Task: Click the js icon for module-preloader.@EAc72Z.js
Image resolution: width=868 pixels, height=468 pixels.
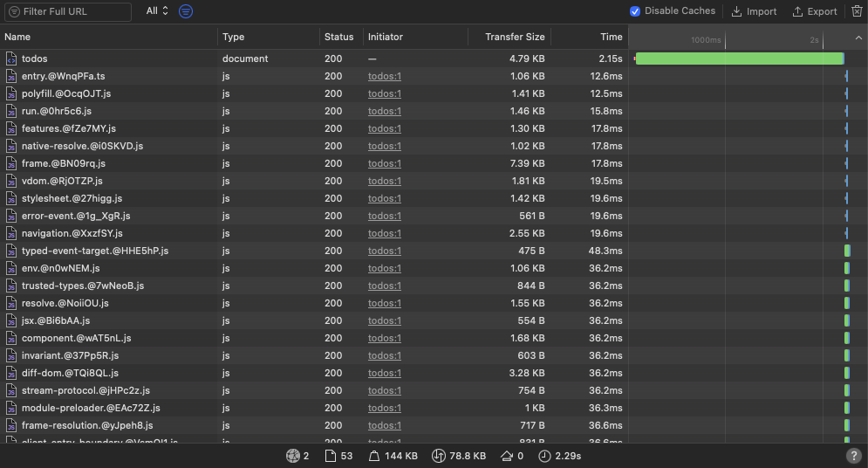Action: (x=11, y=408)
